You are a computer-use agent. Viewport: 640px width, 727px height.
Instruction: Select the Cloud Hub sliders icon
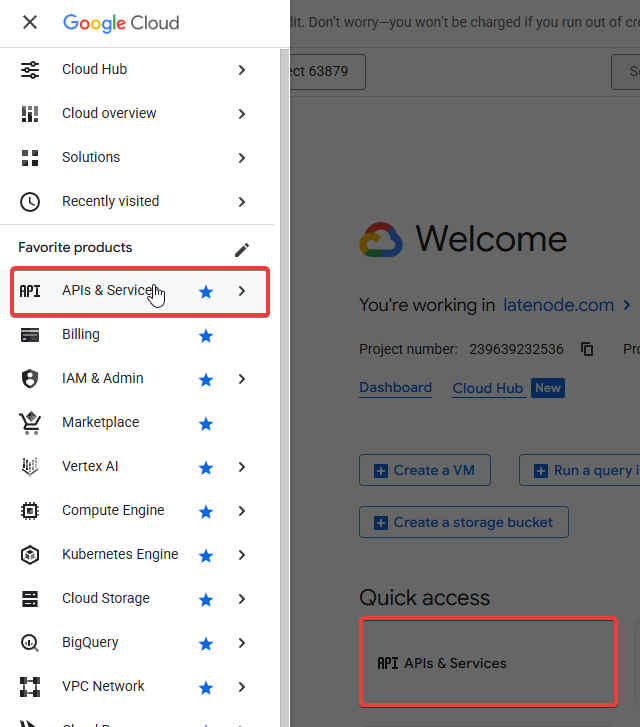(x=30, y=70)
